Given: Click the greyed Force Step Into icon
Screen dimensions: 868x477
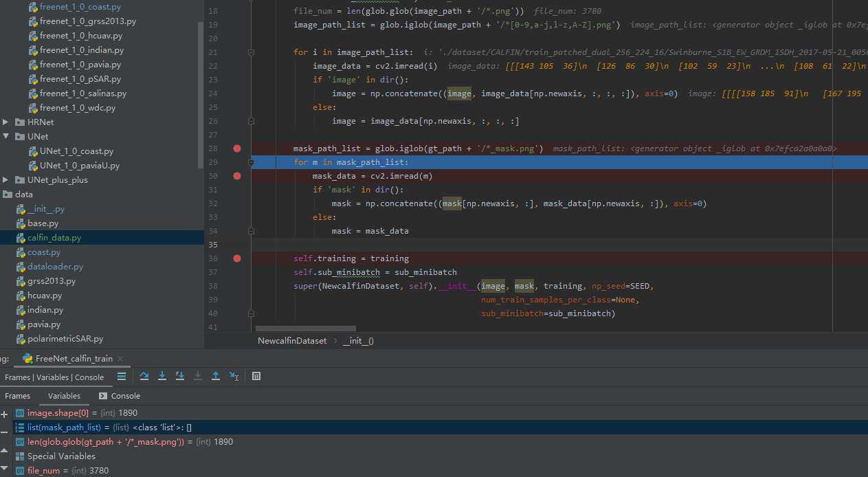Looking at the screenshot, I should click(198, 376).
